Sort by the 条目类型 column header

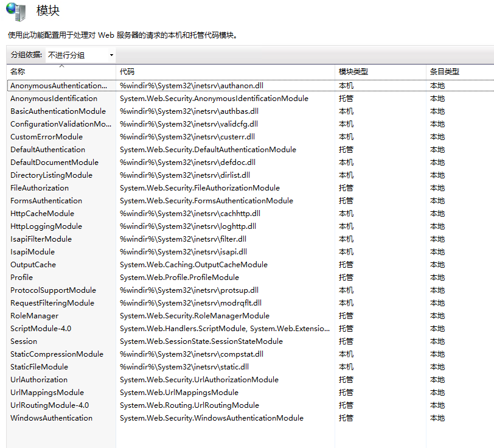[x=445, y=72]
